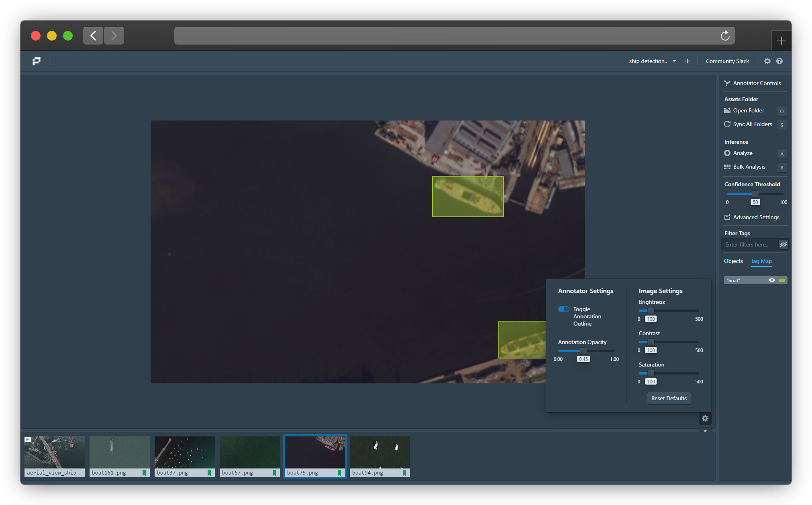The image size is (812, 505).
Task: Go back with browser back arrow
Action: pyautogui.click(x=93, y=36)
